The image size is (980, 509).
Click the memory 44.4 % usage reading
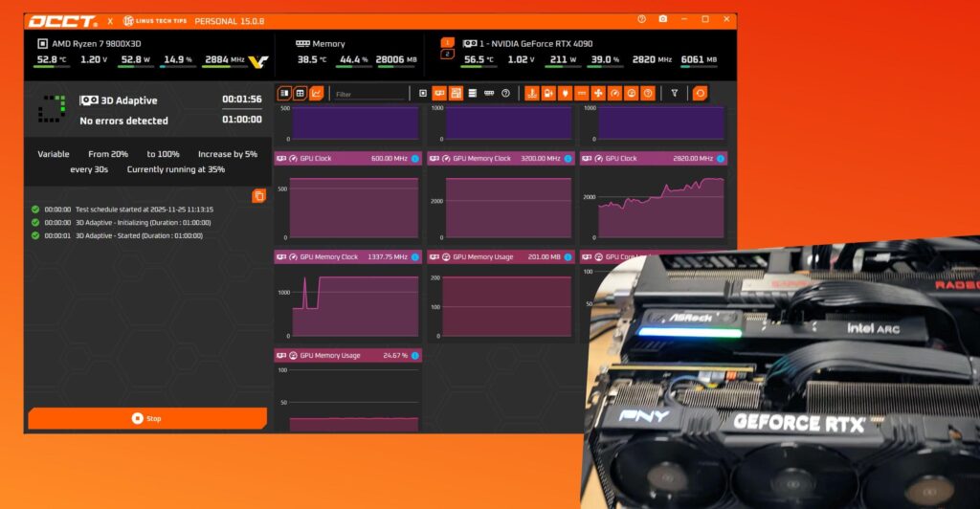(x=353, y=60)
